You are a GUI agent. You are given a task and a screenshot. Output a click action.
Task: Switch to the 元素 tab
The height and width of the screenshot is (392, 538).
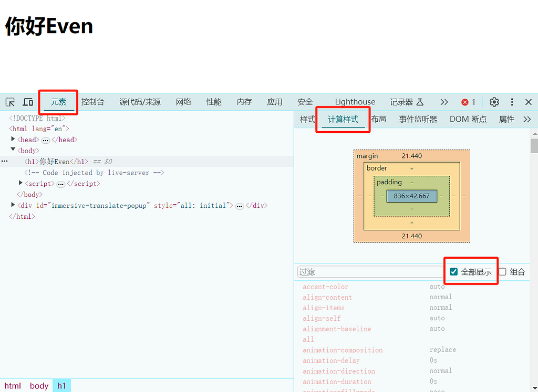pyautogui.click(x=58, y=102)
